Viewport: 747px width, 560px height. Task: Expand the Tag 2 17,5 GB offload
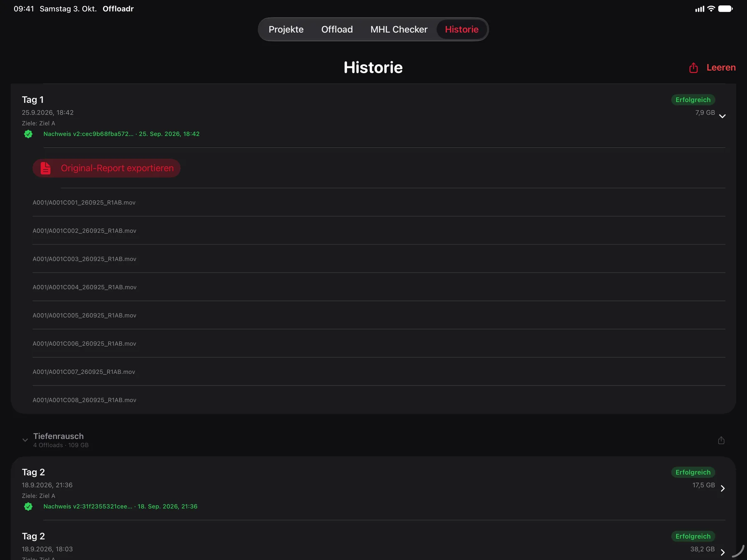click(723, 488)
